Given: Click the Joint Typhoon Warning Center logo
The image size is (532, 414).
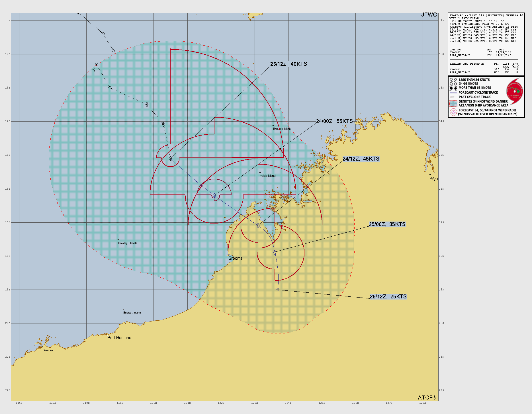Looking at the screenshot, I should click(514, 91).
